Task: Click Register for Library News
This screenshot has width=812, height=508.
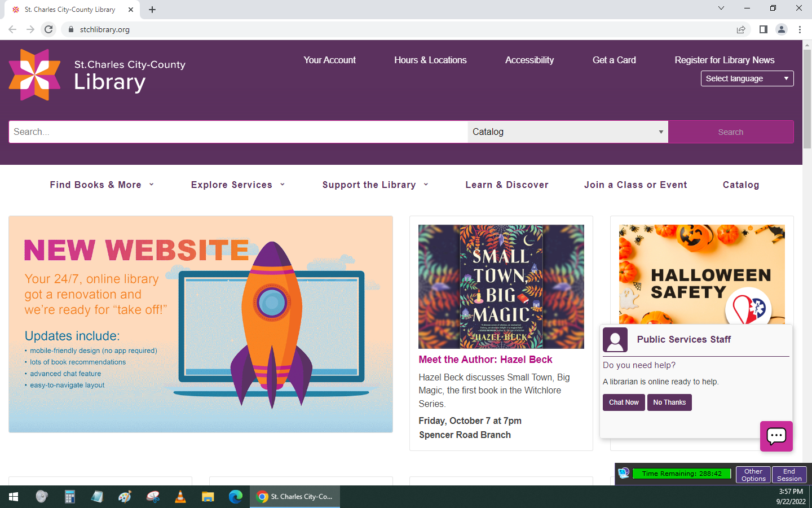Action: click(725, 60)
